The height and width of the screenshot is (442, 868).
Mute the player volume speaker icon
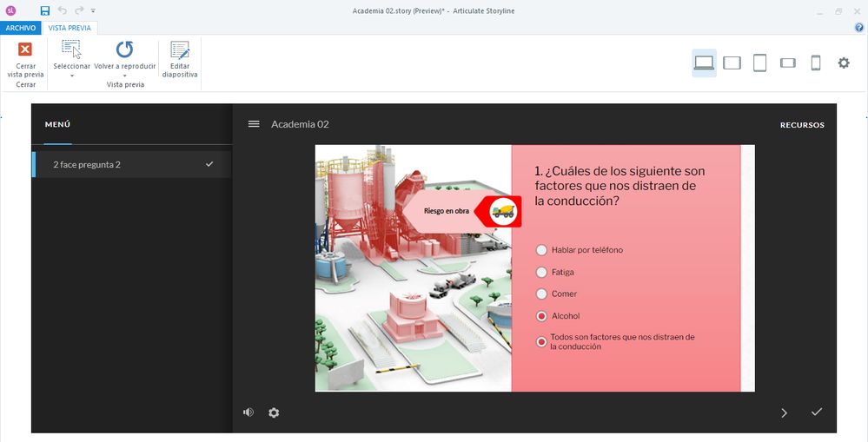[x=248, y=412]
